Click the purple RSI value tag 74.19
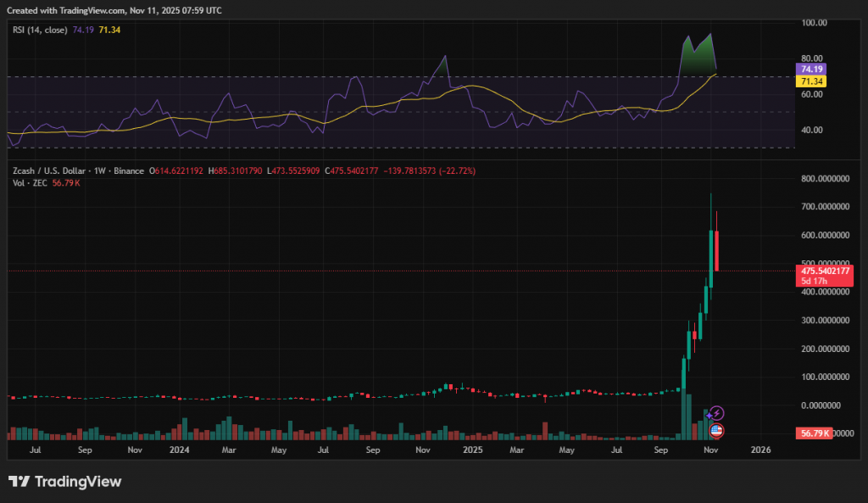868x503 pixels. tap(812, 69)
